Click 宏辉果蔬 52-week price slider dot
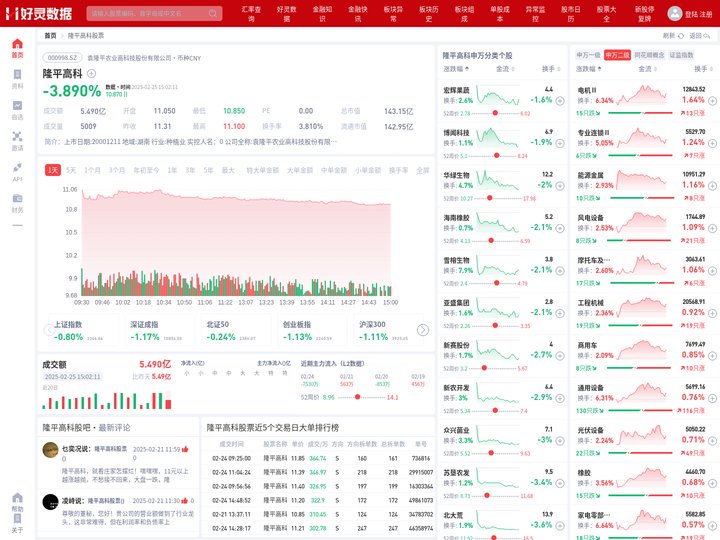The height and width of the screenshot is (540, 720). 495,113
